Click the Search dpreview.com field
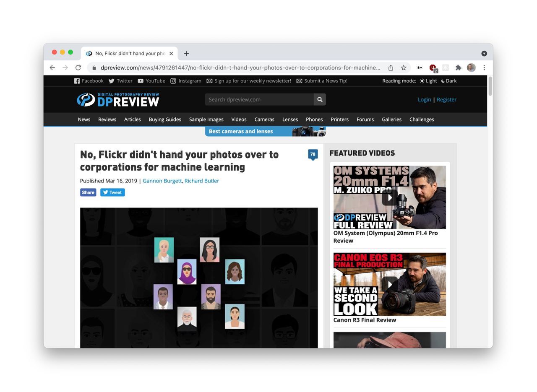This screenshot has width=537, height=392. [x=259, y=99]
